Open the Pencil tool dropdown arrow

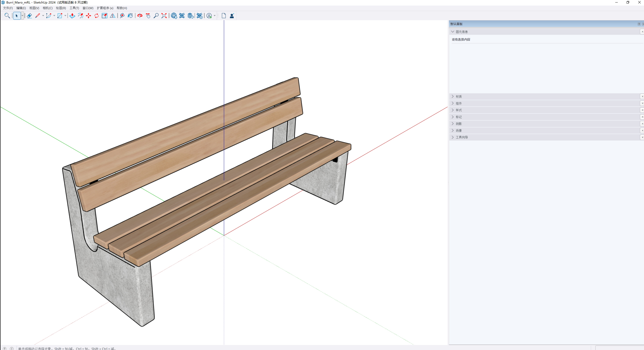pyautogui.click(x=43, y=16)
